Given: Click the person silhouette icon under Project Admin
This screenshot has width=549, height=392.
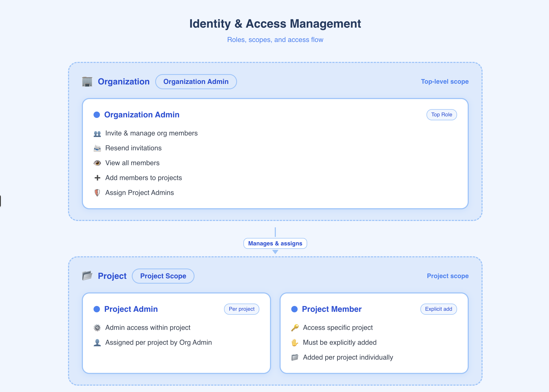Looking at the screenshot, I should click(x=97, y=343).
